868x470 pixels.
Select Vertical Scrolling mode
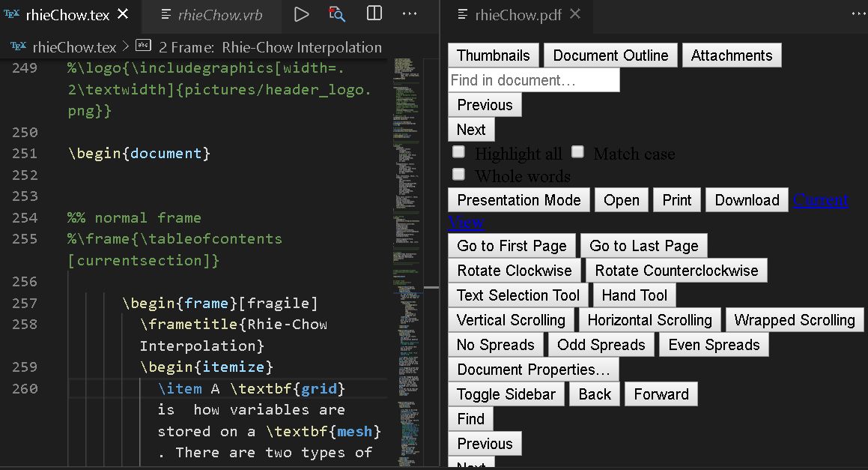click(x=511, y=320)
